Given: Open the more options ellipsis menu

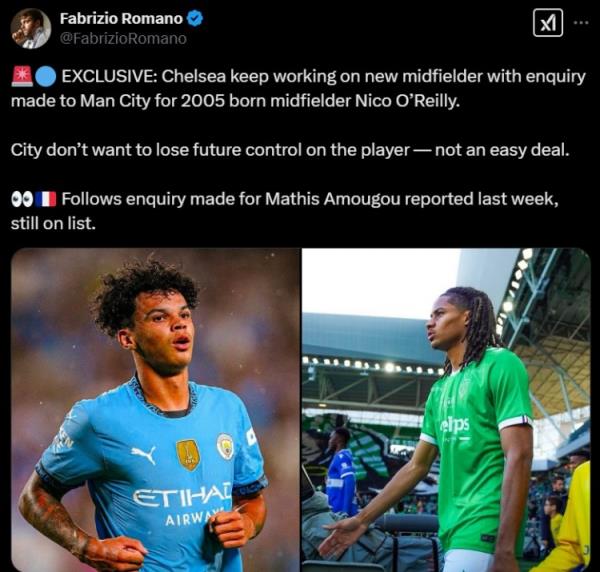Looking at the screenshot, I should pyautogui.click(x=581, y=24).
